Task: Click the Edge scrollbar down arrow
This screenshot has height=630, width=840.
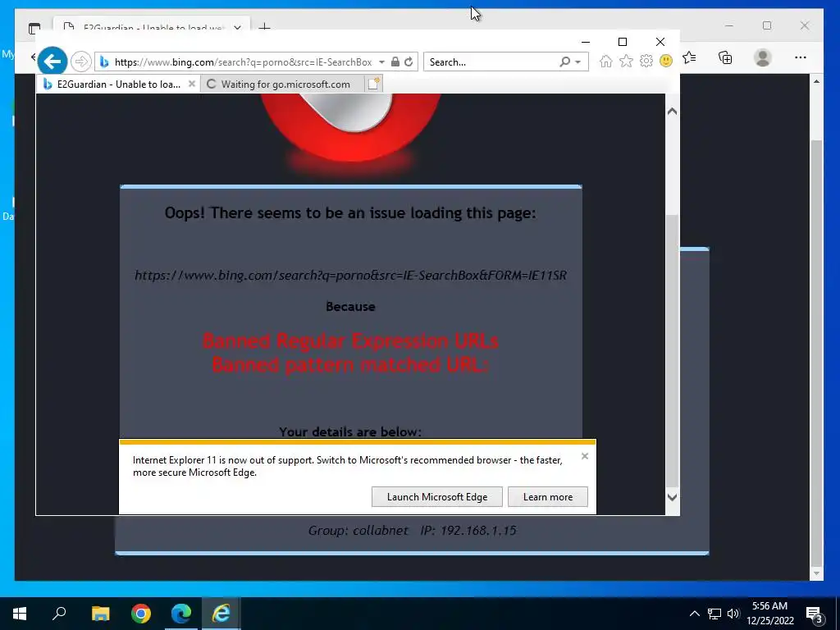Action: click(x=816, y=573)
